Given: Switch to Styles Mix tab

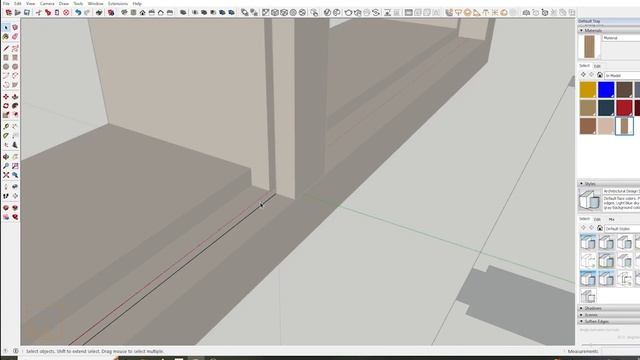Looking at the screenshot, I should click(611, 220).
